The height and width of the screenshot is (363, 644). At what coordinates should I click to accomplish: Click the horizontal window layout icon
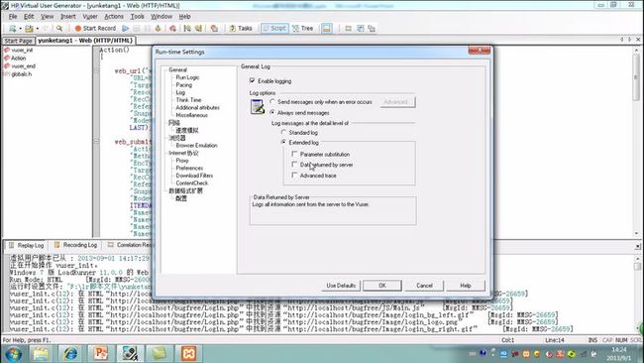tap(349, 28)
